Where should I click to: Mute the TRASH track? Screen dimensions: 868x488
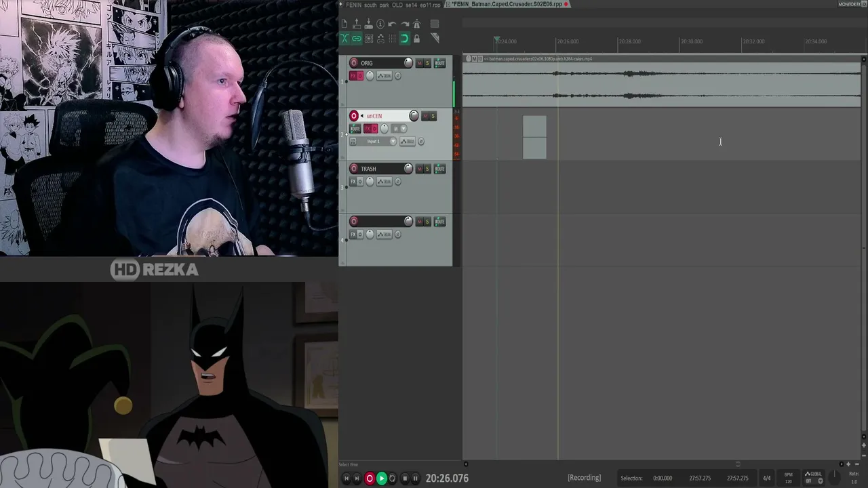point(419,169)
